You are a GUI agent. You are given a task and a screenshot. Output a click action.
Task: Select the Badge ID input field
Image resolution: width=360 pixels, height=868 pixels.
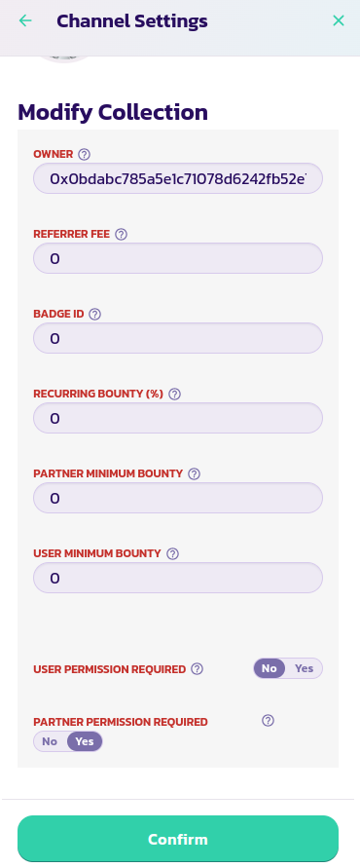coord(178,338)
